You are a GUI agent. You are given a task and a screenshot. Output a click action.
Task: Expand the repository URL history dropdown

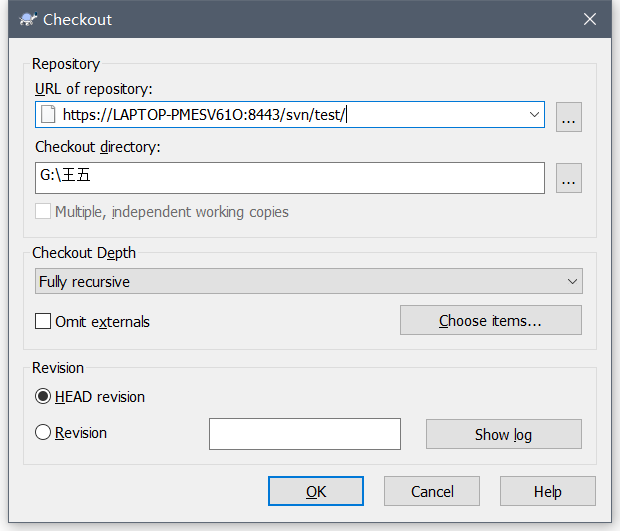coord(534,115)
